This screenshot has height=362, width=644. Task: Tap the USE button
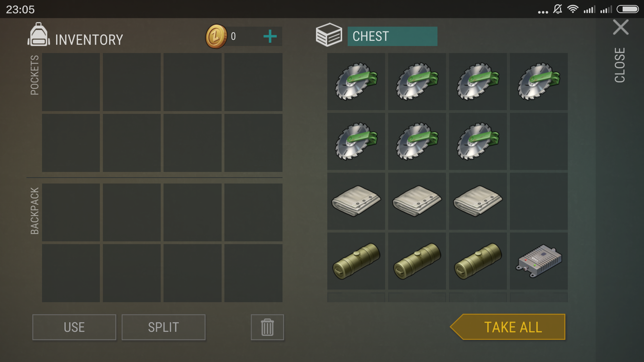click(x=74, y=327)
